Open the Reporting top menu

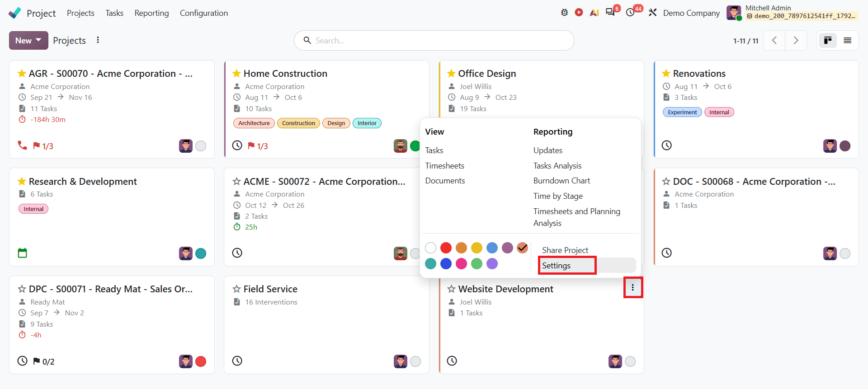point(151,13)
